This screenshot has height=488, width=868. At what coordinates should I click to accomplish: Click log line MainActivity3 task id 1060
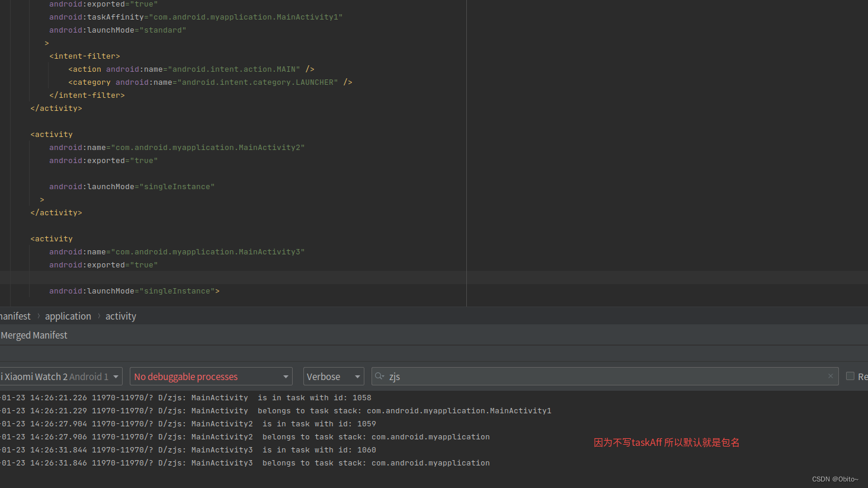point(188,450)
